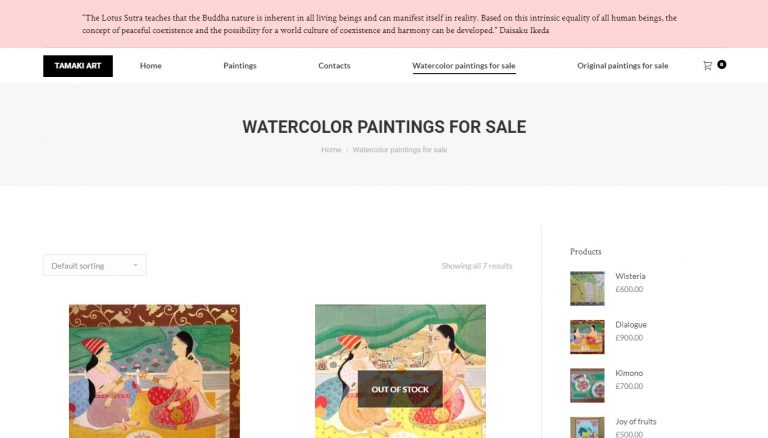768x438 pixels.
Task: Open the Contacts page
Action: tap(334, 66)
